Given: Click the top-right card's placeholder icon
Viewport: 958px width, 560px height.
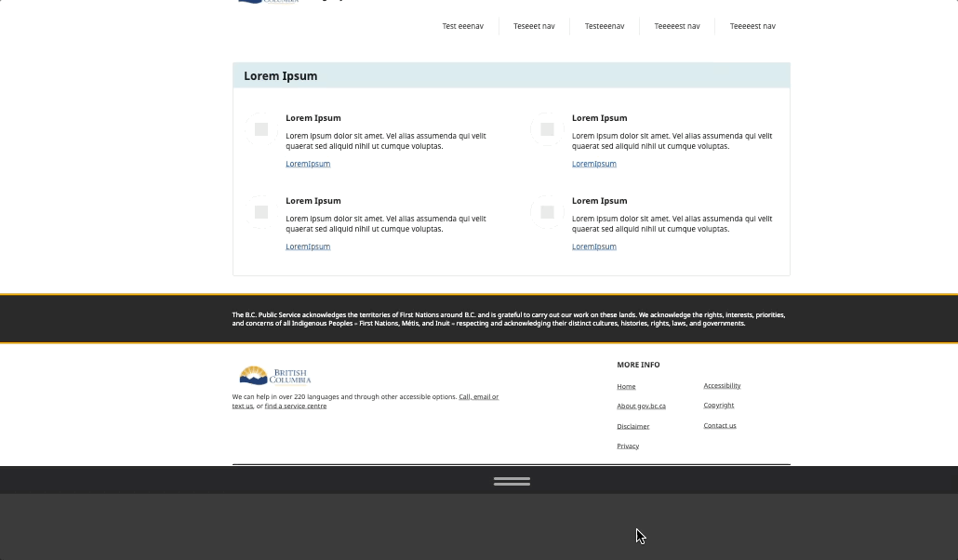Looking at the screenshot, I should click(x=548, y=129).
